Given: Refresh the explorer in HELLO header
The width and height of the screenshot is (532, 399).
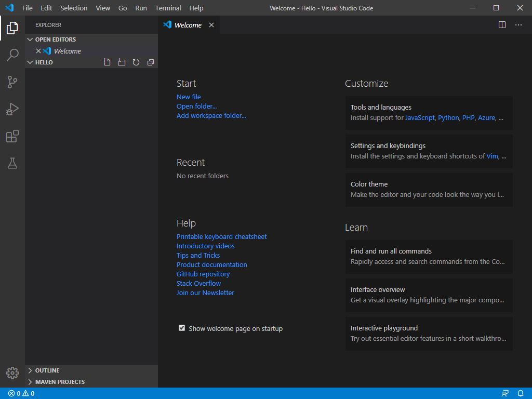Looking at the screenshot, I should point(136,62).
